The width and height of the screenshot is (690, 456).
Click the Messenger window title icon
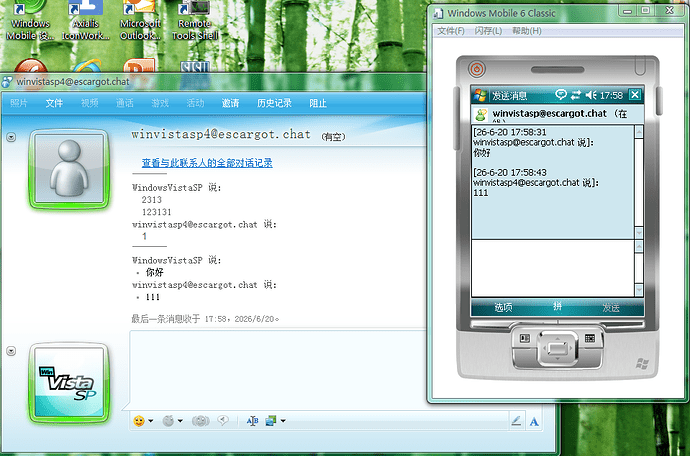[x=7, y=82]
